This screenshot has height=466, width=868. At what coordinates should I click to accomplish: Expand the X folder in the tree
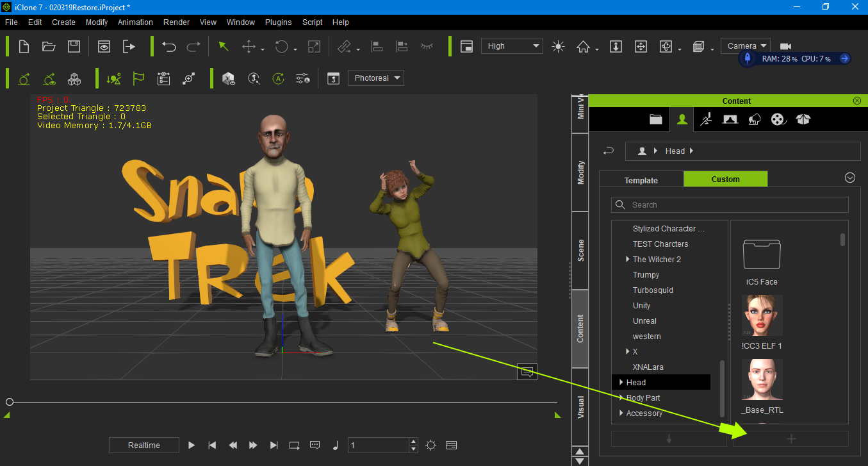tap(628, 352)
